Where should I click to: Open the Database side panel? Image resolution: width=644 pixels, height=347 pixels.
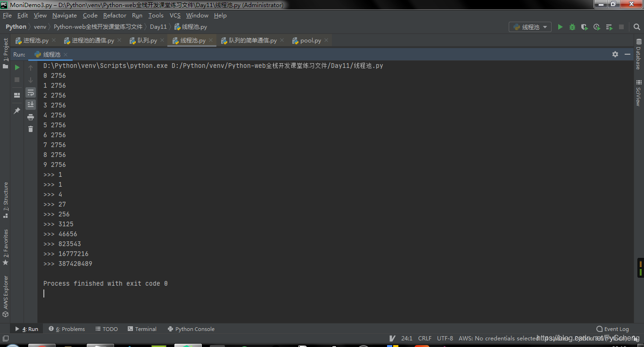[638, 54]
